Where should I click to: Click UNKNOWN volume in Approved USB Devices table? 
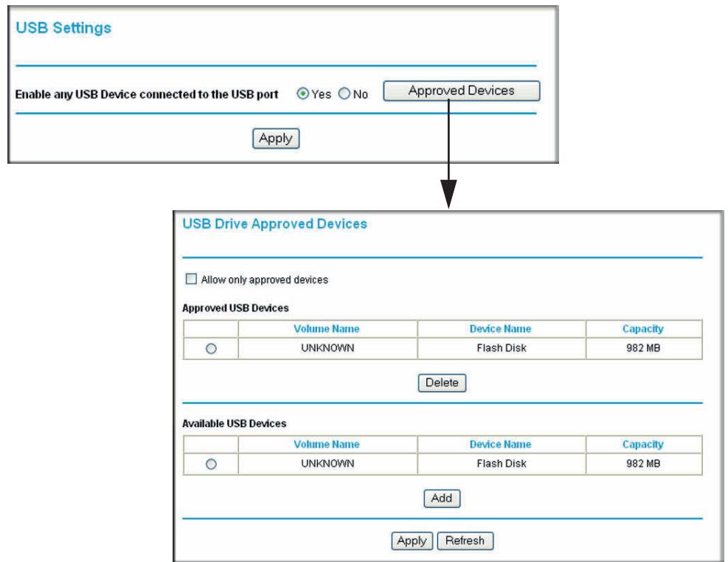point(327,348)
